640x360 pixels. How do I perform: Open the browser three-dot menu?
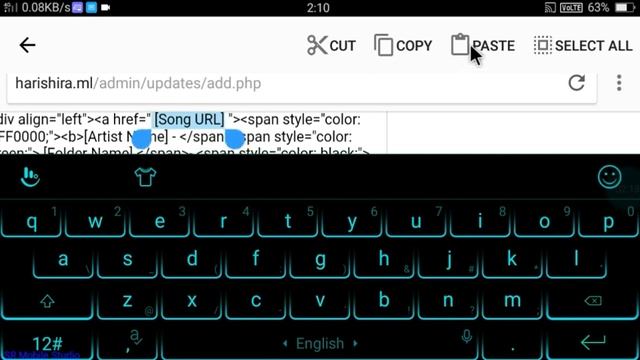click(619, 83)
